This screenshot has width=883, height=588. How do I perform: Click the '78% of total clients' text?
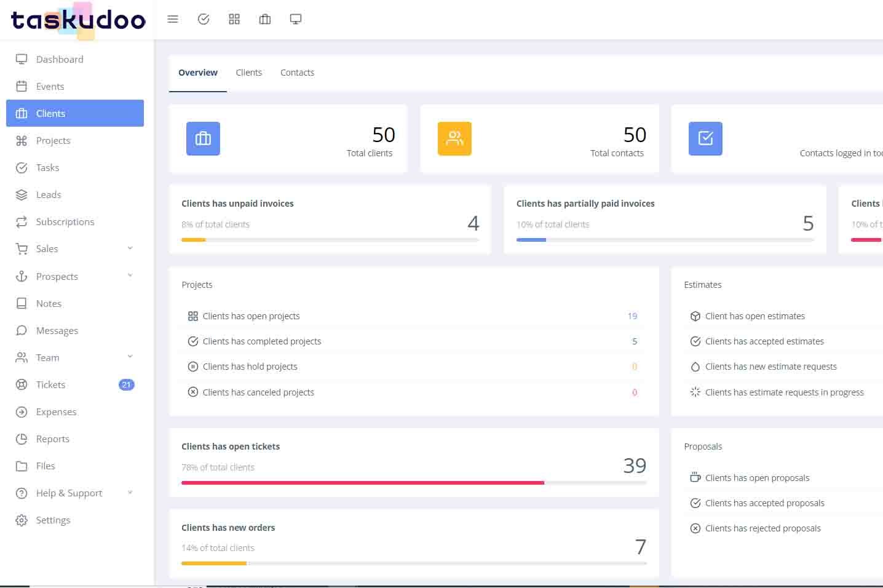(x=218, y=467)
